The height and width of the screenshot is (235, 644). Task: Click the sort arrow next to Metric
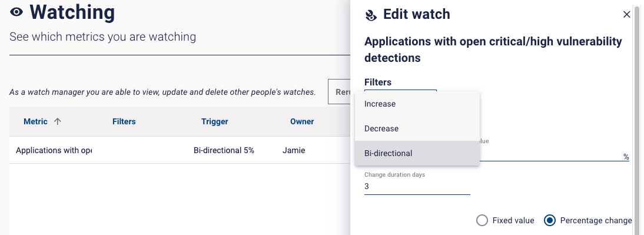(x=58, y=121)
